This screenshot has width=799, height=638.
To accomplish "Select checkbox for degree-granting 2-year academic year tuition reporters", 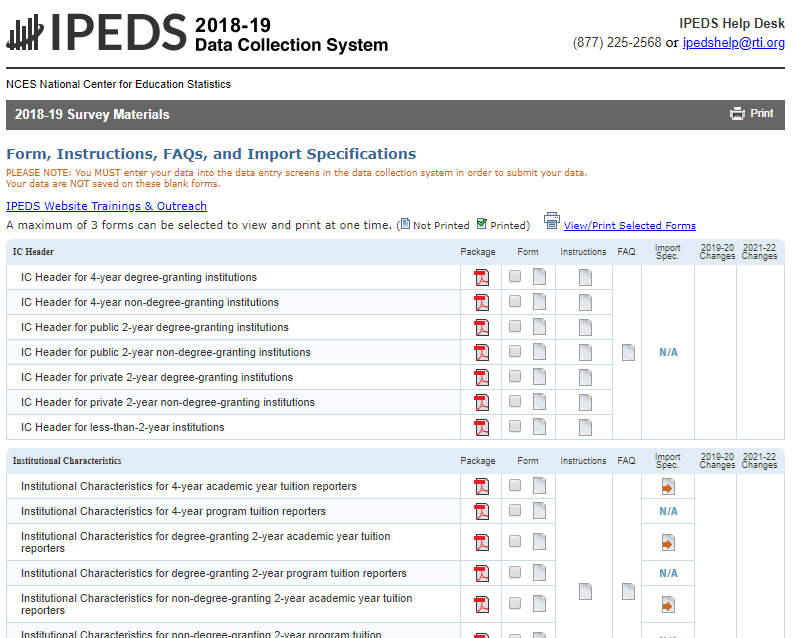I will click(515, 542).
